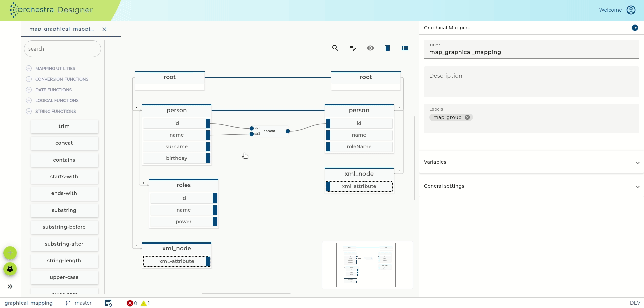Viewport: 644px width, 308px height.
Task: Expand the General settings section
Action: pyautogui.click(x=531, y=186)
